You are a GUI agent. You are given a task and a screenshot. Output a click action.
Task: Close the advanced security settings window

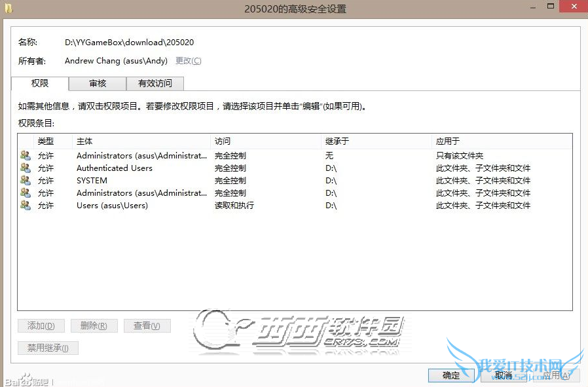click(574, 7)
